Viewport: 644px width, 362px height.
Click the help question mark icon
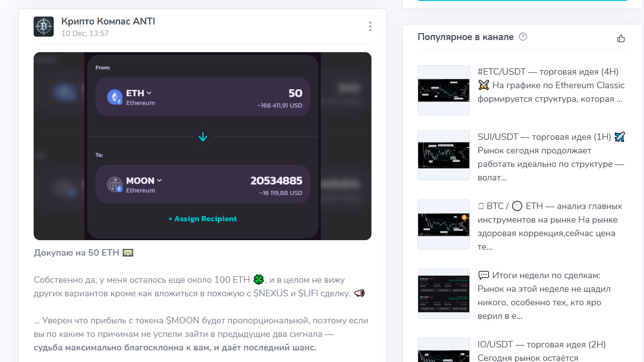[x=523, y=37]
